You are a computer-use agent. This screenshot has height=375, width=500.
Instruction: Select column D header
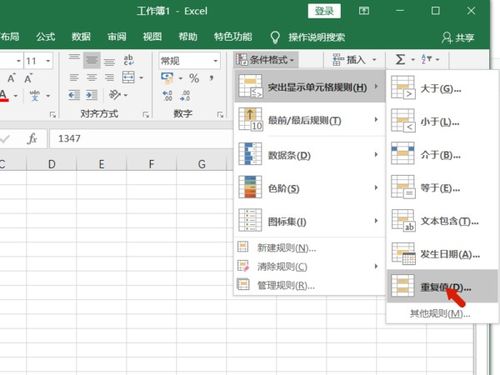(x=52, y=164)
